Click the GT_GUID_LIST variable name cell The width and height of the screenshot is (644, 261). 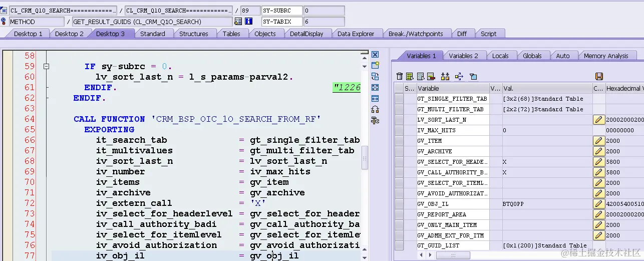452,246
